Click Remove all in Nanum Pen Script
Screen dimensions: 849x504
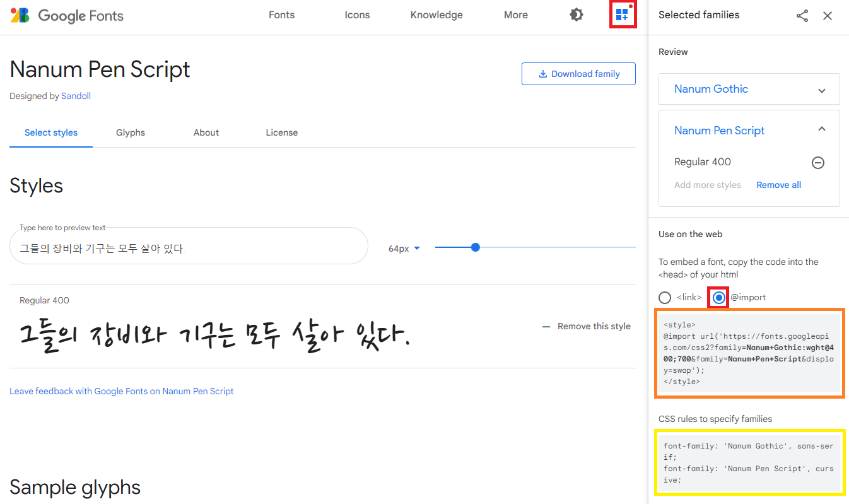(779, 185)
